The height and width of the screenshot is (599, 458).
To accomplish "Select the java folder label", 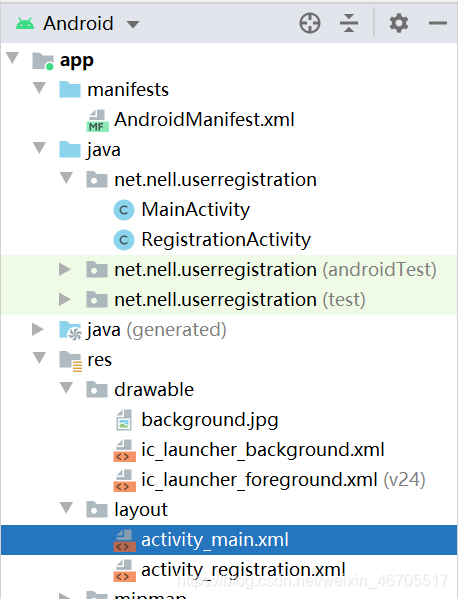I will click(104, 150).
